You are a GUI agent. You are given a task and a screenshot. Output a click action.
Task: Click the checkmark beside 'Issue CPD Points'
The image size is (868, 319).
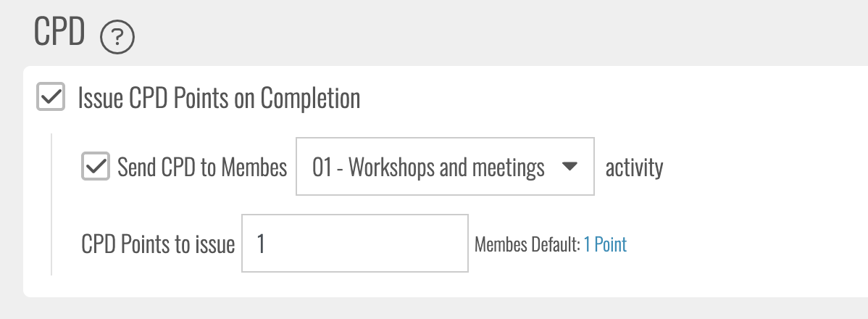click(50, 97)
